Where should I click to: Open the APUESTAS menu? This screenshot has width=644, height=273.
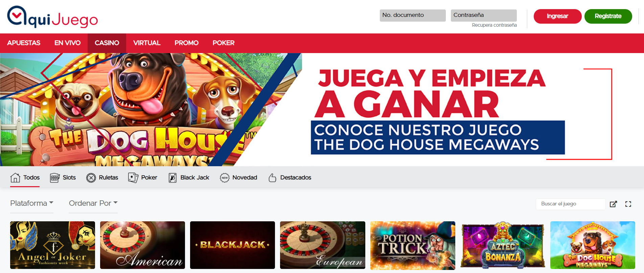24,43
